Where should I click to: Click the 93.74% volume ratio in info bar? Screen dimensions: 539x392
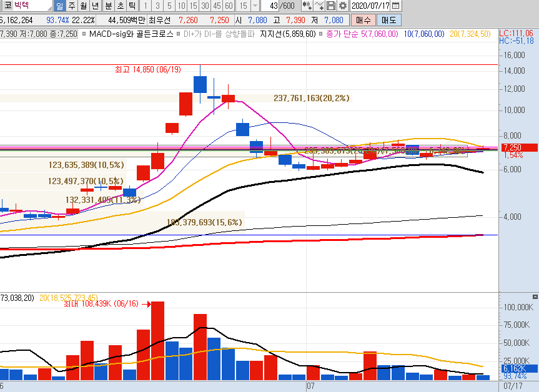coord(57,20)
